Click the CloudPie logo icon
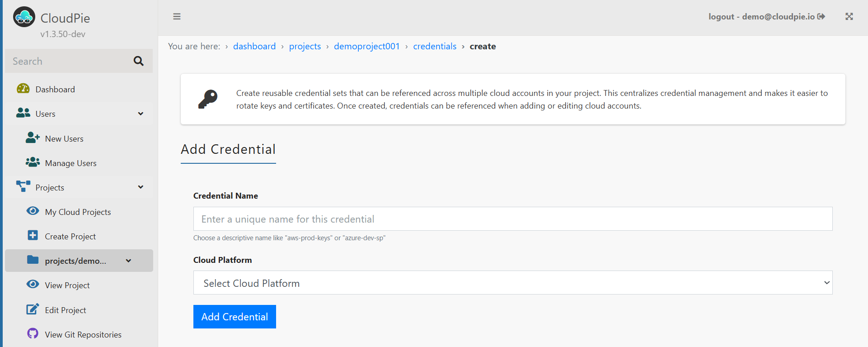Image resolution: width=868 pixels, height=347 pixels. click(x=24, y=17)
